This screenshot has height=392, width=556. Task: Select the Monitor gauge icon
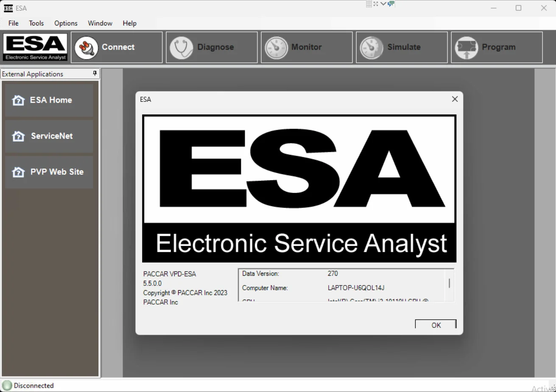277,48
